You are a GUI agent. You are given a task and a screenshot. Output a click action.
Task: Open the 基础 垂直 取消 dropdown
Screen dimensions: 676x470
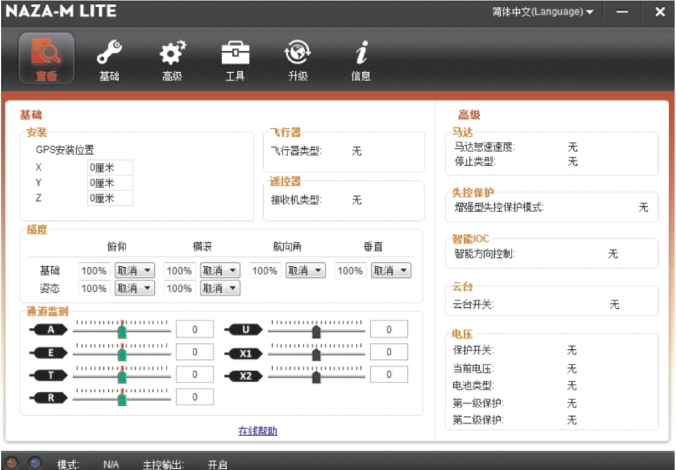point(390,270)
